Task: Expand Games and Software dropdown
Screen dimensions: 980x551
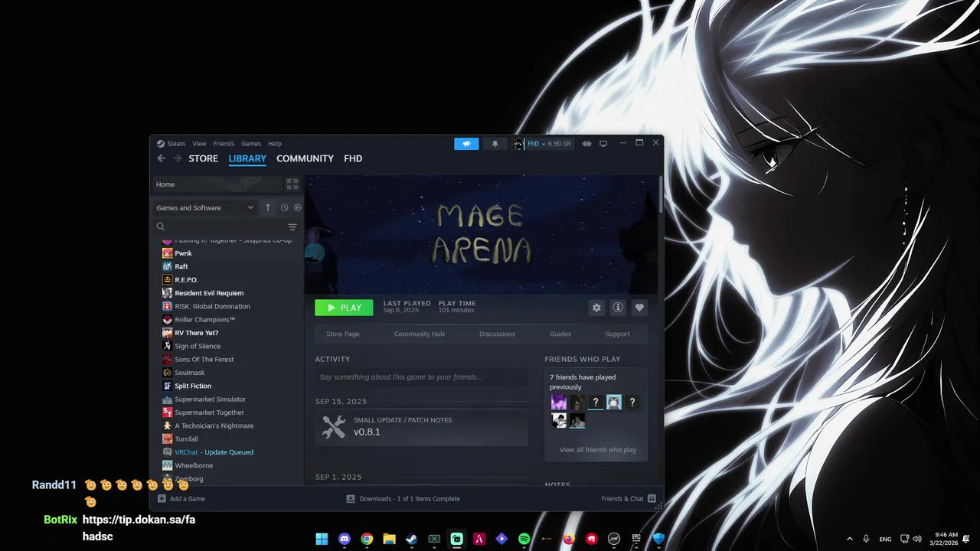Action: pos(205,207)
